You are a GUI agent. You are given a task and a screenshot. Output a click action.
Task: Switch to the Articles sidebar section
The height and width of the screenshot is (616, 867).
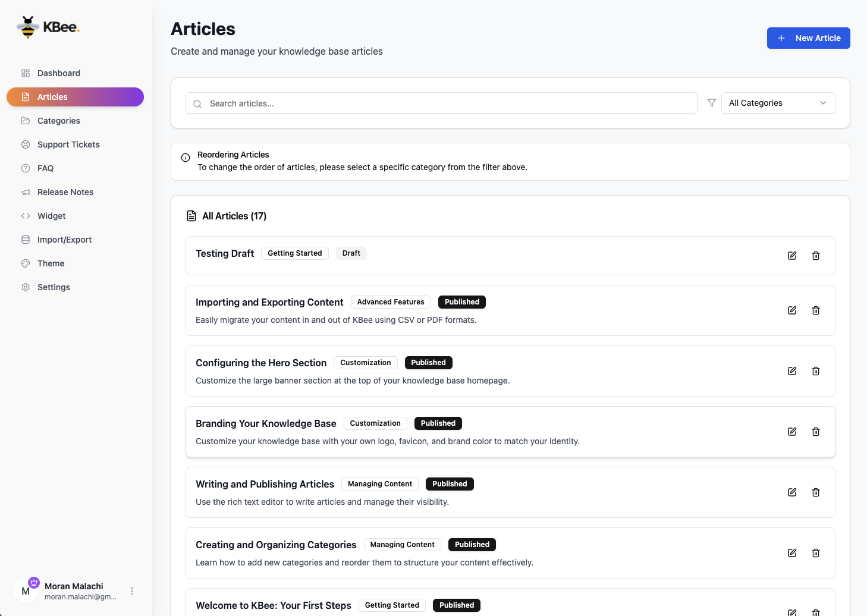pos(52,96)
